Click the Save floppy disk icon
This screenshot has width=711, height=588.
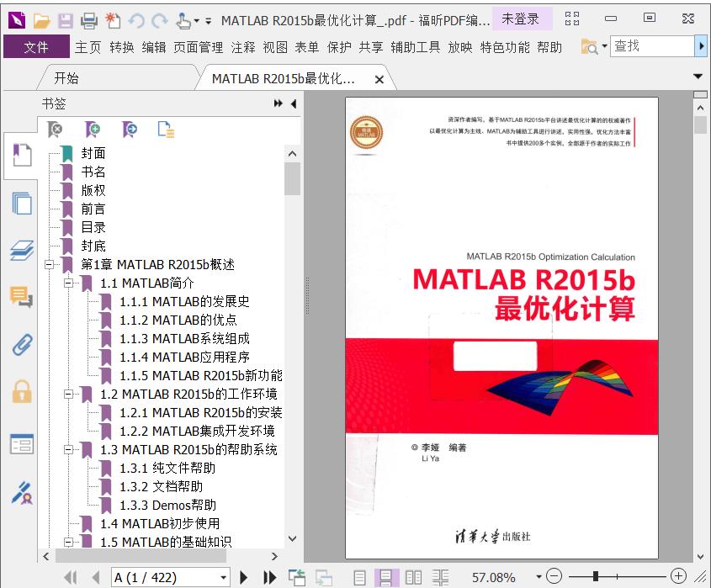(66, 20)
